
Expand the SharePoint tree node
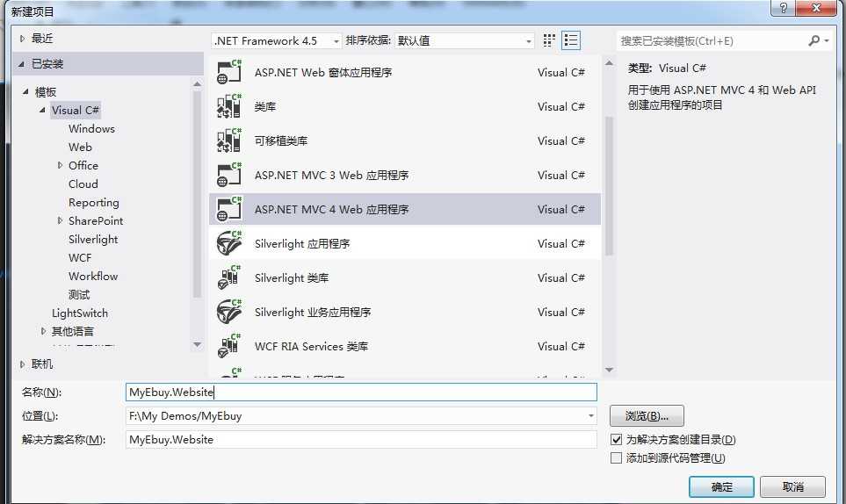click(x=60, y=220)
